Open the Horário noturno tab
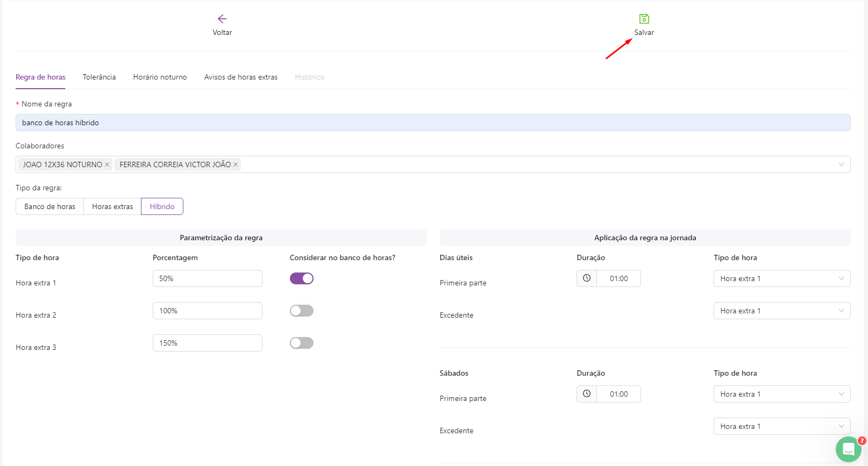The width and height of the screenshot is (868, 466). [160, 77]
